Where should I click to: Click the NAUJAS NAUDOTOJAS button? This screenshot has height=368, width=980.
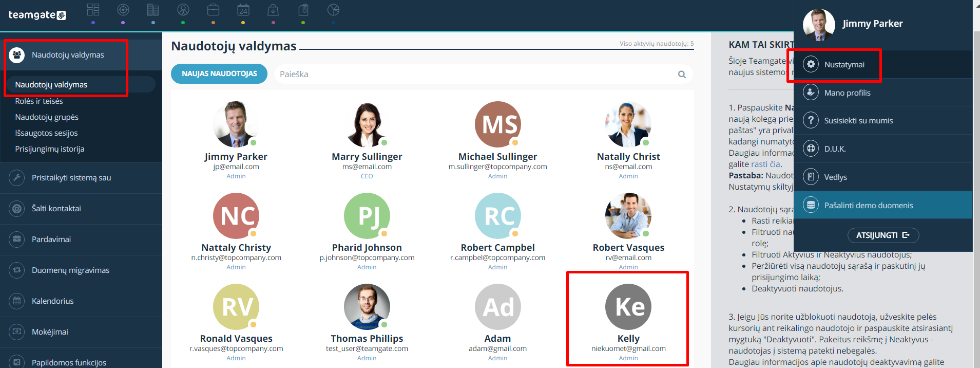(x=219, y=73)
